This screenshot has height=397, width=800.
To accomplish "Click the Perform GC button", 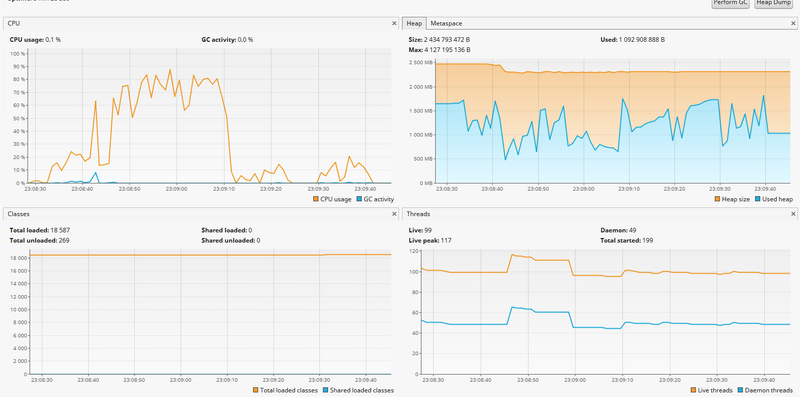I will pos(731,3).
